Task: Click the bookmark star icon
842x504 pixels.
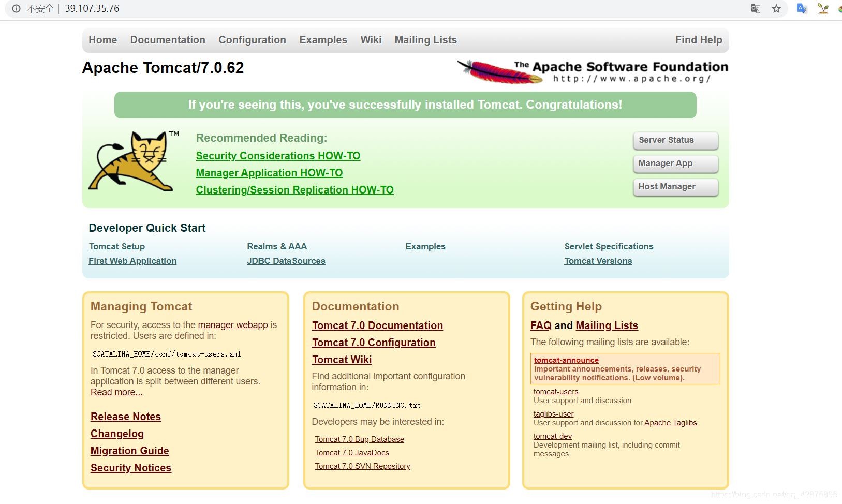Action: click(776, 9)
